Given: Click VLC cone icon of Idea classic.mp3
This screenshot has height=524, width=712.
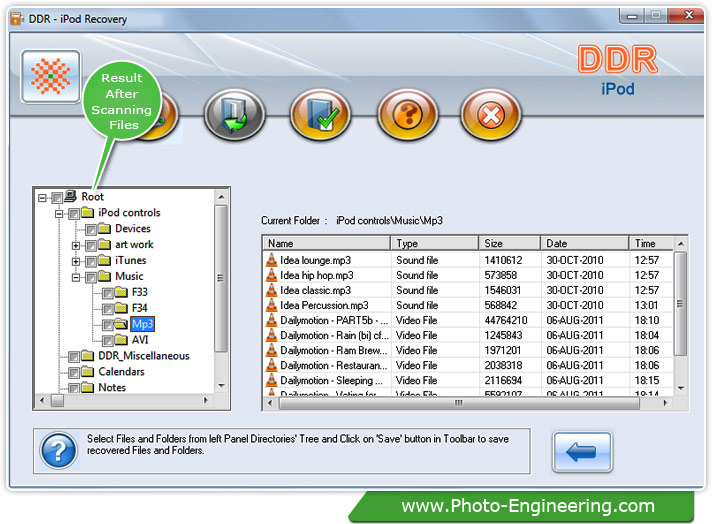Looking at the screenshot, I should 272,289.
